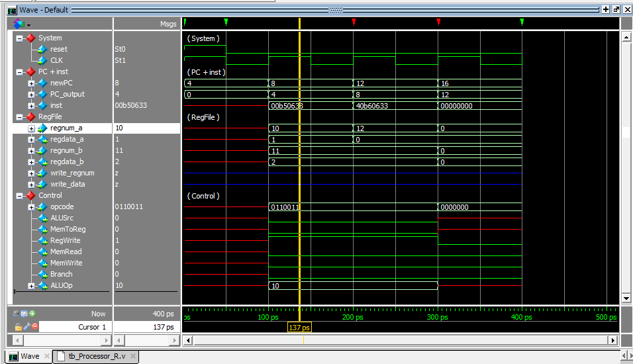Close the Wave tab
633x364 pixels.
(47, 356)
